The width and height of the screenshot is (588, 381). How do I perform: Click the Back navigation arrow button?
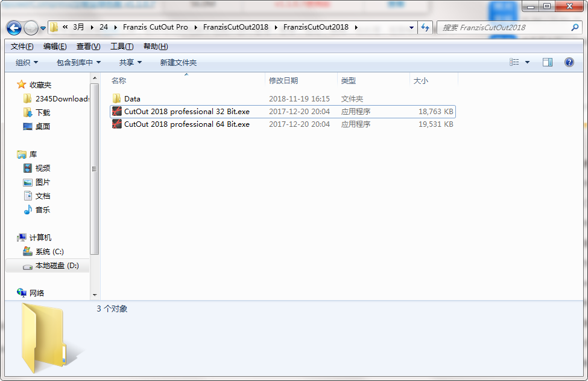point(14,28)
